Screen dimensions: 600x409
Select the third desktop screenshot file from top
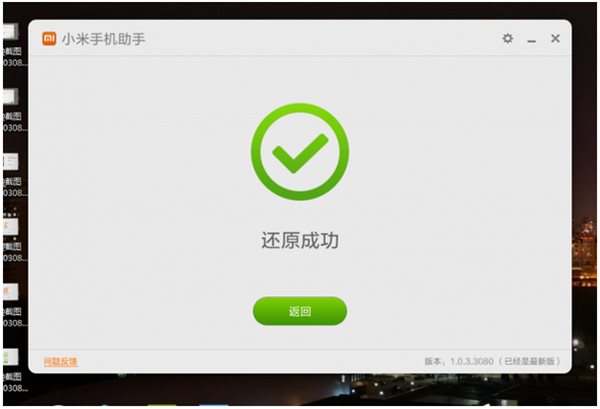click(11, 175)
